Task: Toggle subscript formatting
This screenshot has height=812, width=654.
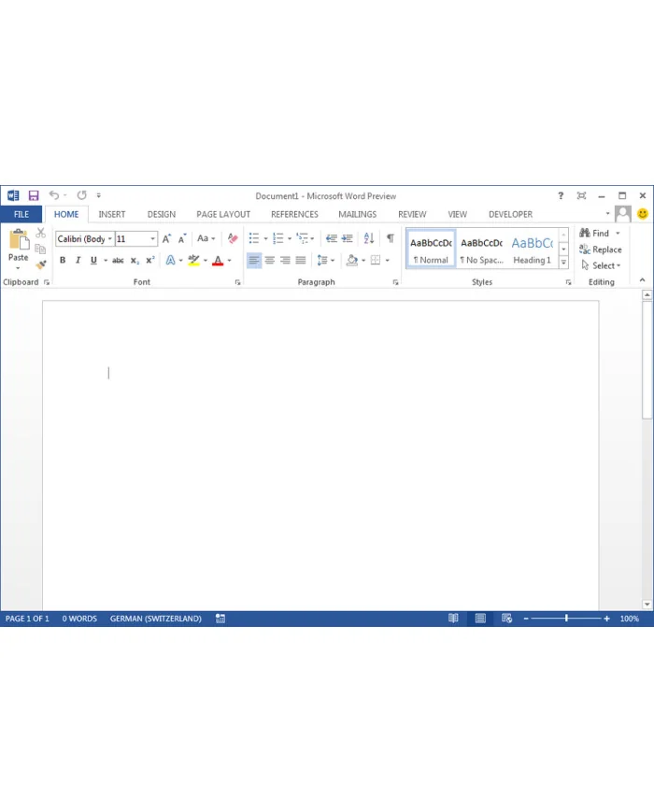Action: (x=135, y=261)
